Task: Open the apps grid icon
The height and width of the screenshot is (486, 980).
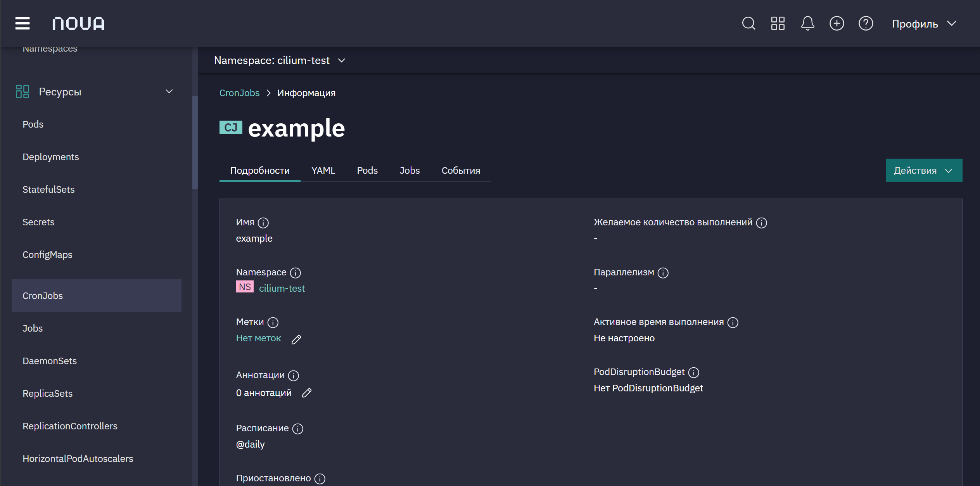Action: 778,23
